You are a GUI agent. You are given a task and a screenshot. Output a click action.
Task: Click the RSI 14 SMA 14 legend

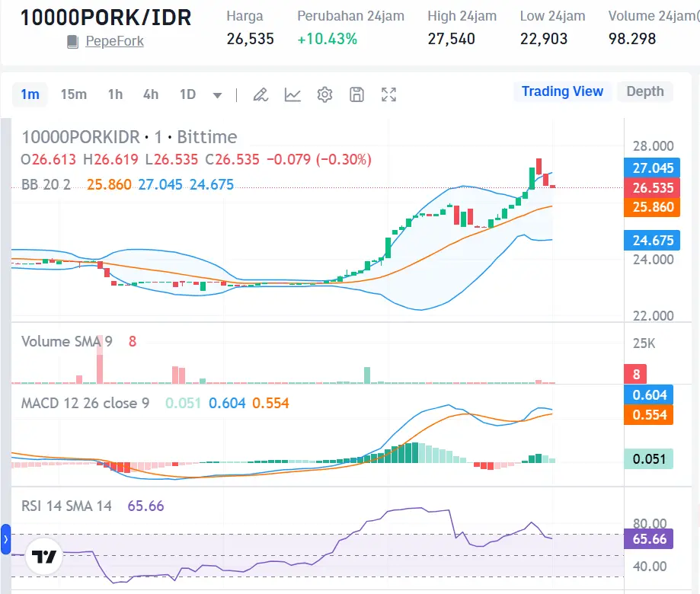[x=66, y=506]
